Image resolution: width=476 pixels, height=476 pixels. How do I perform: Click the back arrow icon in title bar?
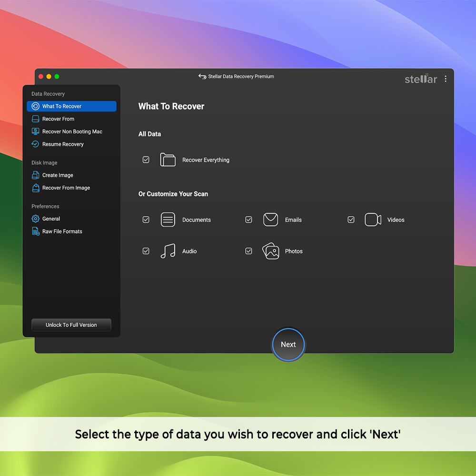[x=202, y=77]
